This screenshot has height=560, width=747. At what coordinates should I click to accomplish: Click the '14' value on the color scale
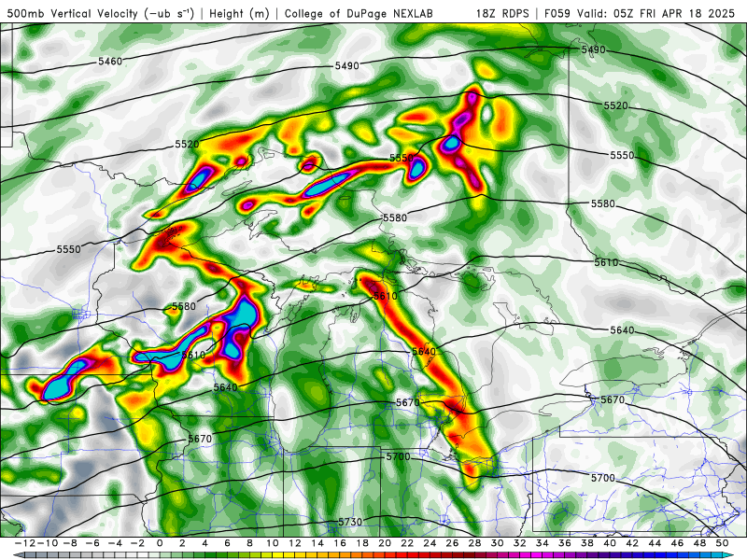(x=317, y=543)
